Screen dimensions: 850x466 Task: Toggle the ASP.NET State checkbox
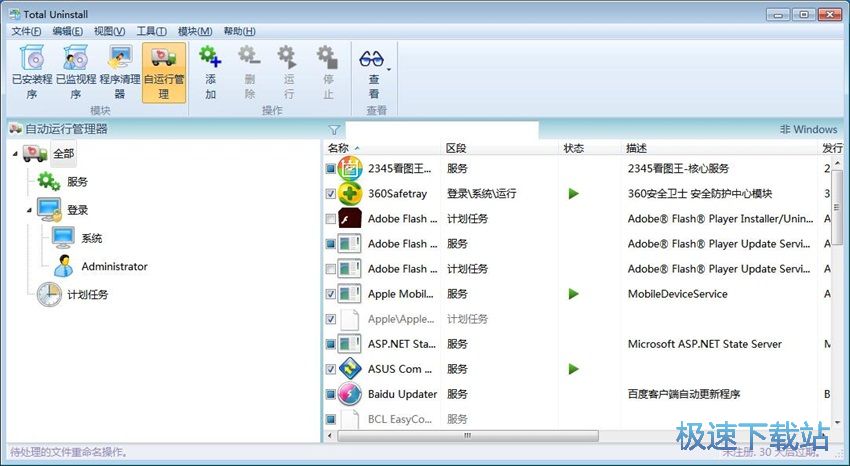(331, 344)
